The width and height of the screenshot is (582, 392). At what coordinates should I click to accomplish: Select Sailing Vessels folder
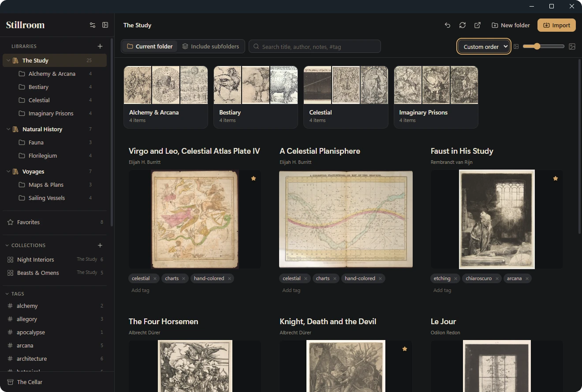coord(55,198)
